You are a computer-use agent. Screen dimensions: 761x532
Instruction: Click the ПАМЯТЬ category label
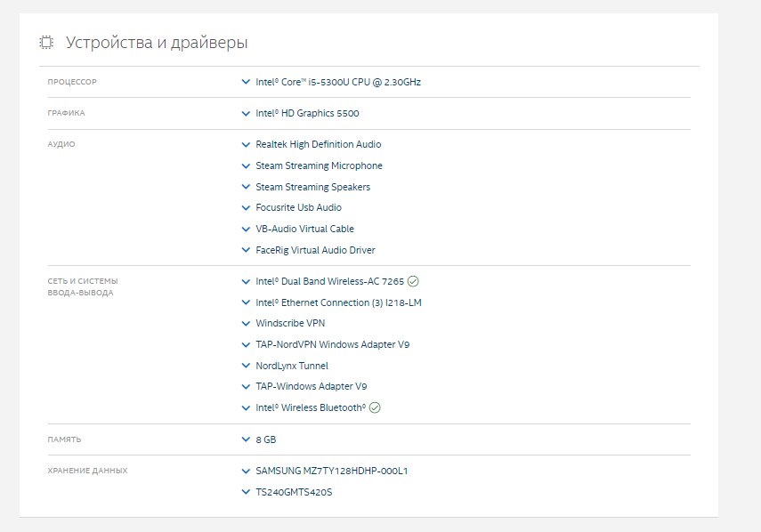[x=64, y=439]
